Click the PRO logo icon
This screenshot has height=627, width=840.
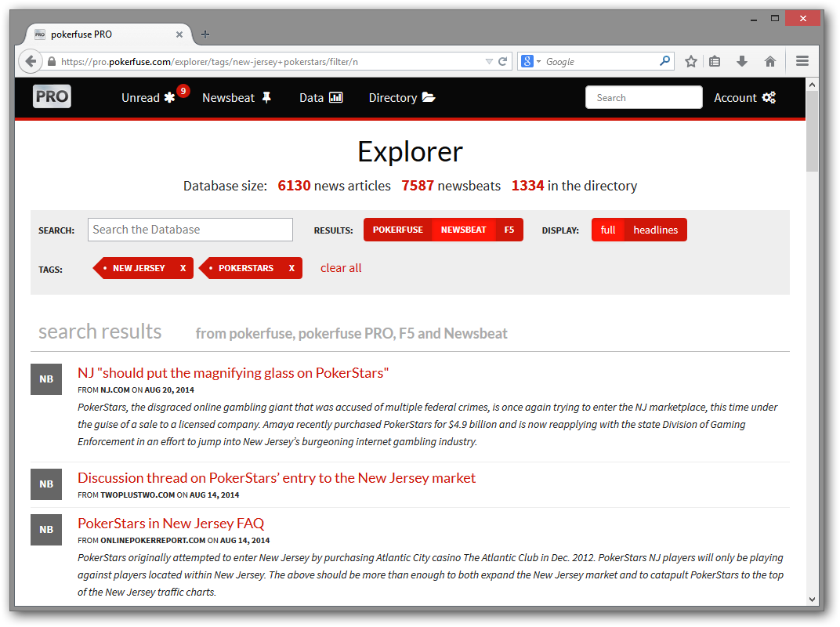point(52,97)
